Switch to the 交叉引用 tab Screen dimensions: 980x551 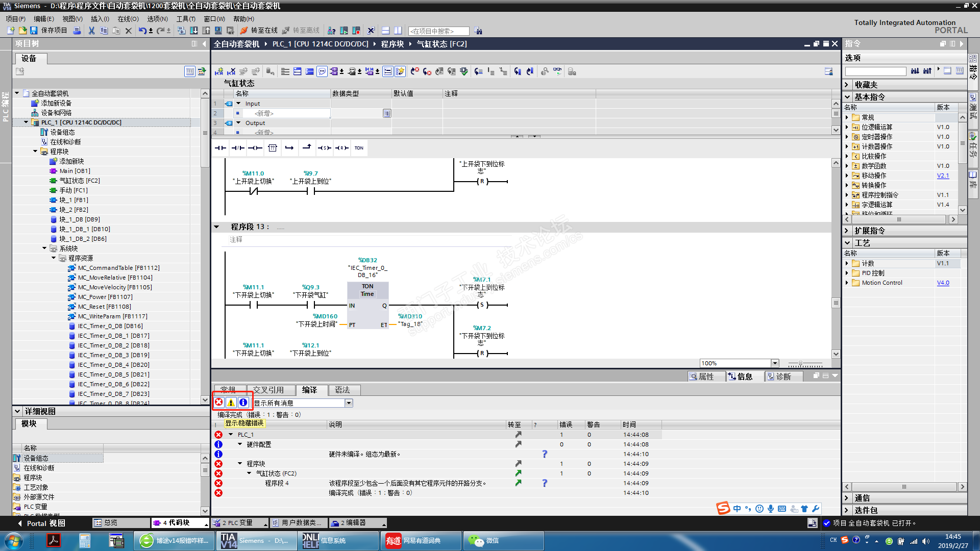pyautogui.click(x=268, y=390)
